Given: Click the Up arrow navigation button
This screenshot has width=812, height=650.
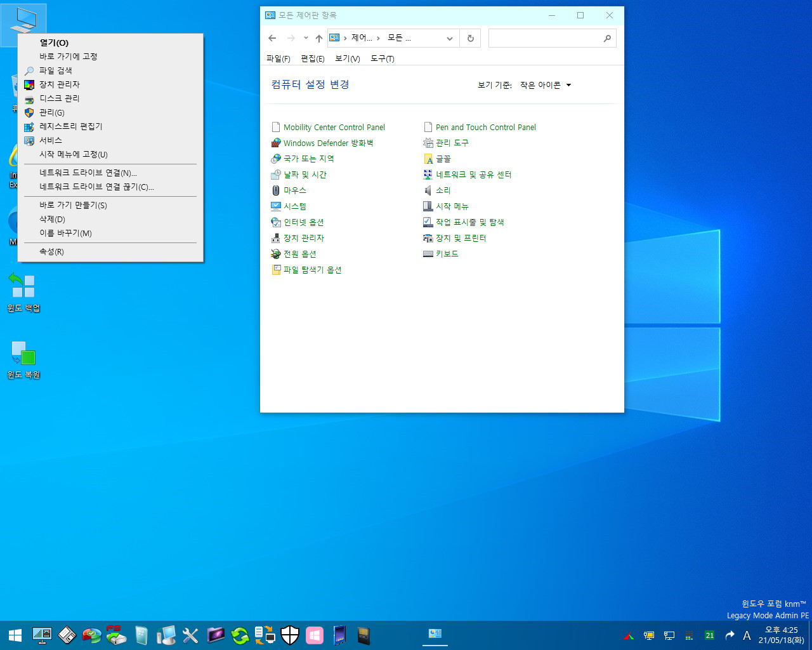Looking at the screenshot, I should (319, 38).
